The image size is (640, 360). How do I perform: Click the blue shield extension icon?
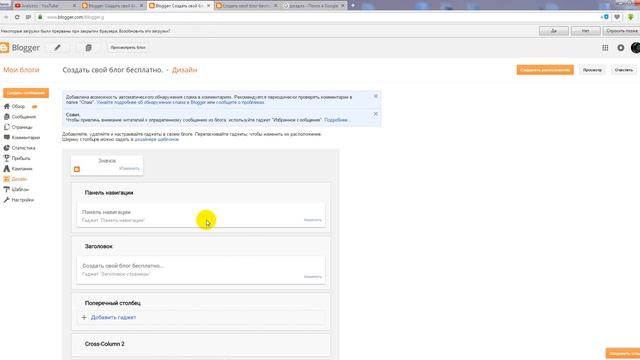click(605, 17)
